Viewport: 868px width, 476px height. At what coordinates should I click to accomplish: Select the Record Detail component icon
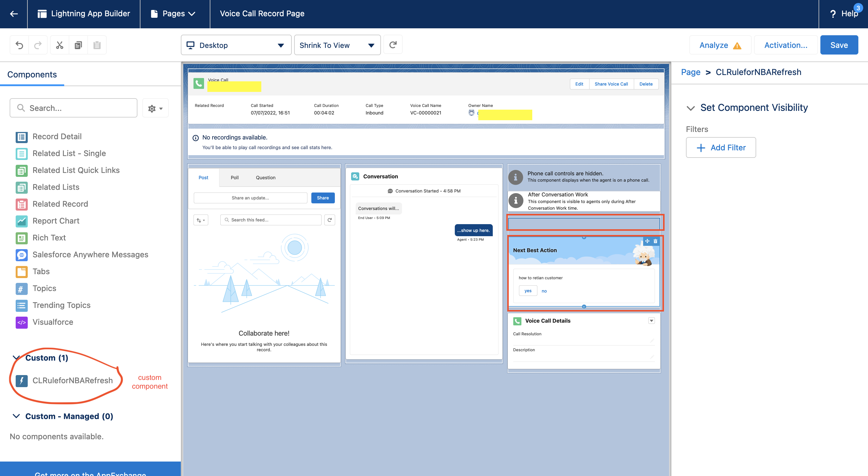click(22, 137)
